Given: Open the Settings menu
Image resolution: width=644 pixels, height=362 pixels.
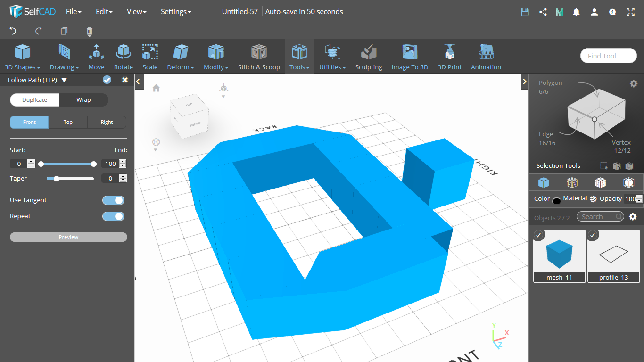Looking at the screenshot, I should pos(176,12).
